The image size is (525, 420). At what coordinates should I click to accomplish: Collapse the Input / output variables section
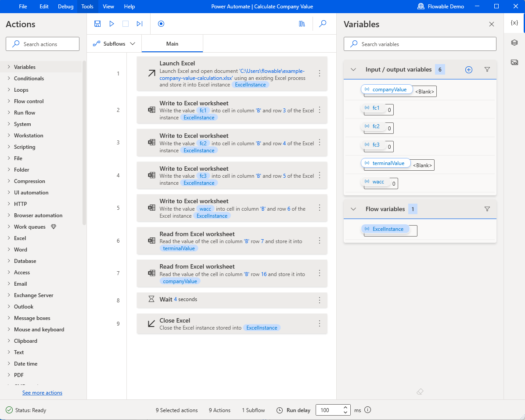[353, 69]
